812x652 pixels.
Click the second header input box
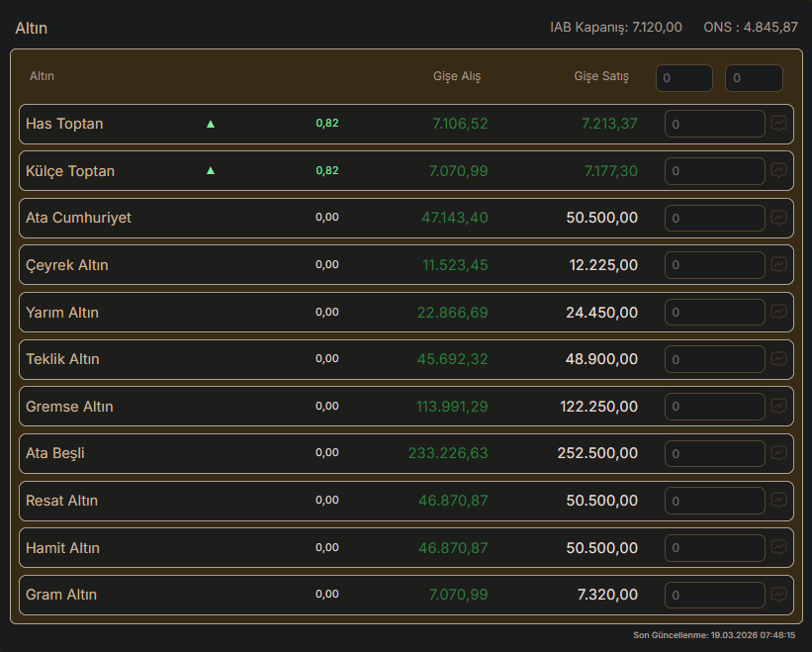click(x=754, y=78)
